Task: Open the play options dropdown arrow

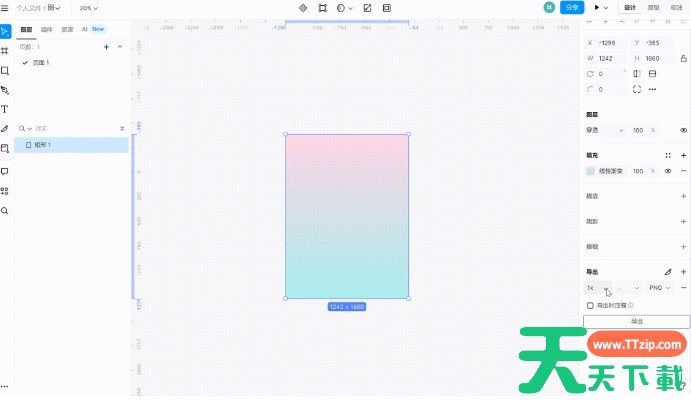Action: pyautogui.click(x=606, y=7)
